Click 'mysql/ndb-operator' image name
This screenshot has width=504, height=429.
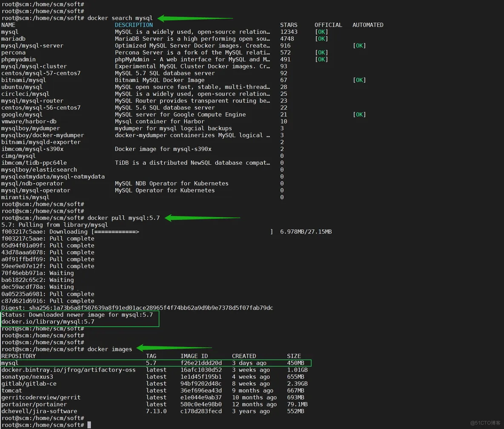(32, 184)
